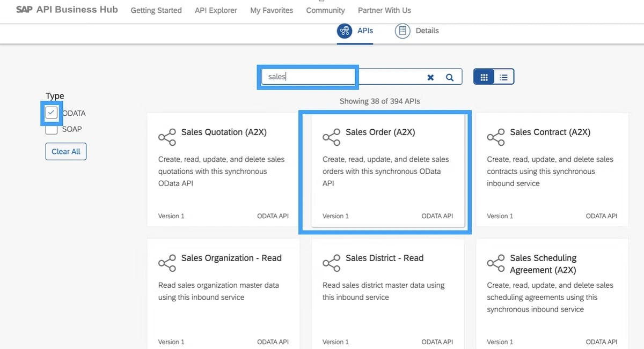The height and width of the screenshot is (349, 644).
Task: Open the Sales Organization - Read tile
Action: pyautogui.click(x=223, y=294)
